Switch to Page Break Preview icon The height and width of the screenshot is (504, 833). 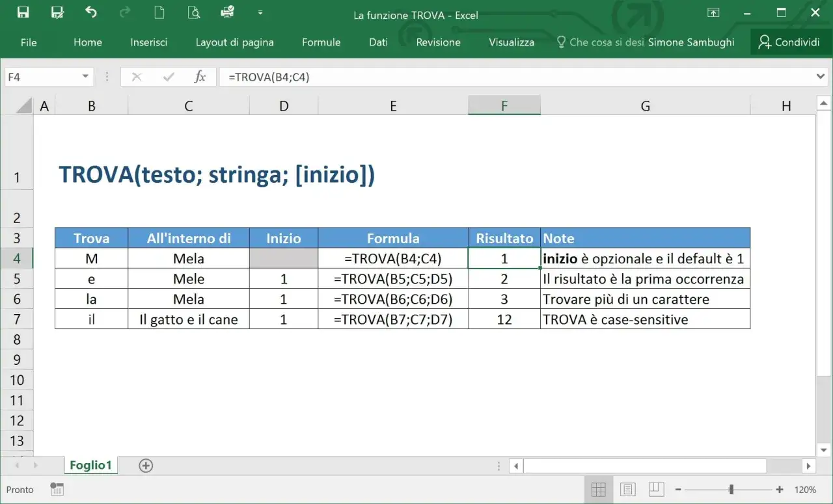click(x=656, y=489)
